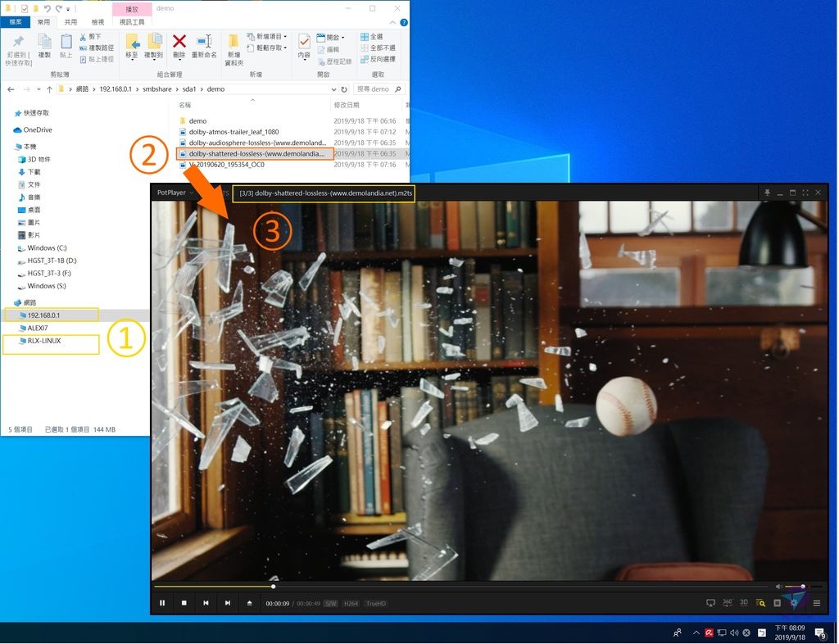The height and width of the screenshot is (644, 839).
Task: Expand address bar history dropdown arrow
Action: [334, 89]
